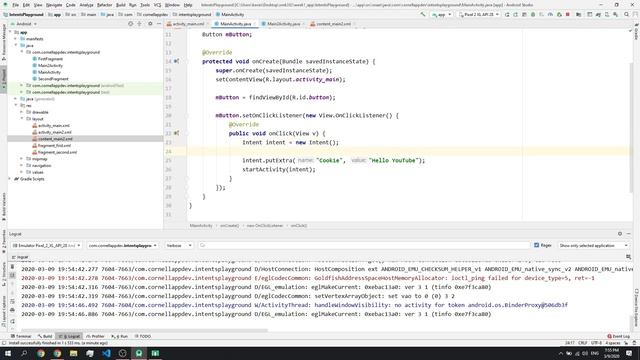Viewport: 640px width, 360px height.
Task: Click the Collapse All icon in Project panel
Action: tap(140, 24)
